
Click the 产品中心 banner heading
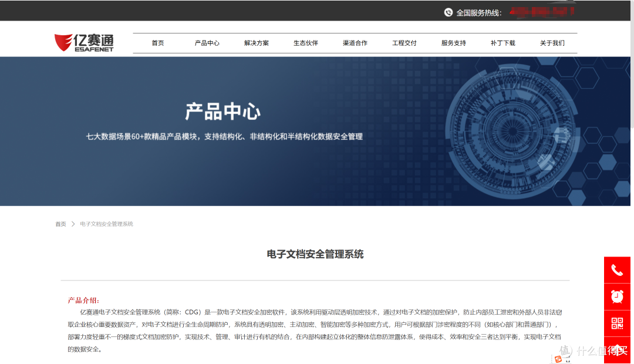click(223, 111)
